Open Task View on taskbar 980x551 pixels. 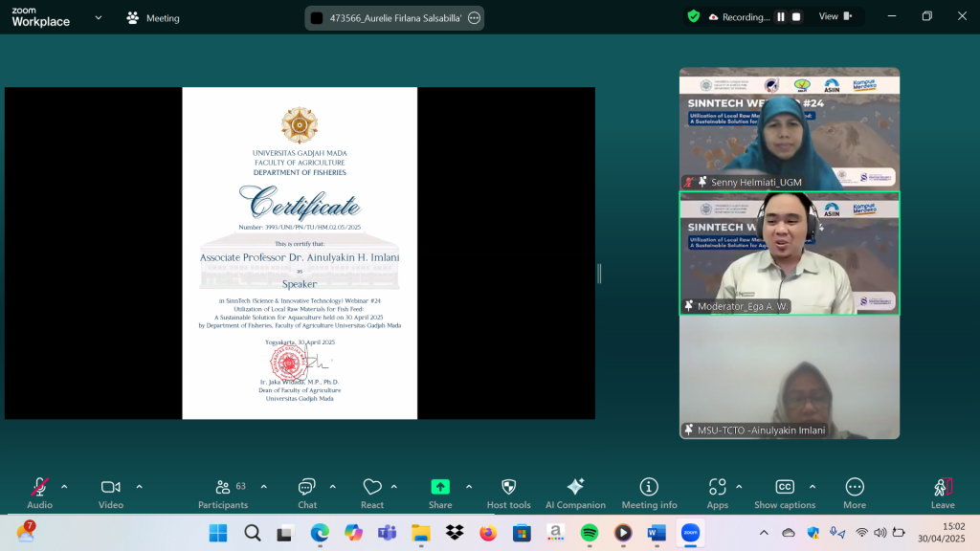[285, 533]
